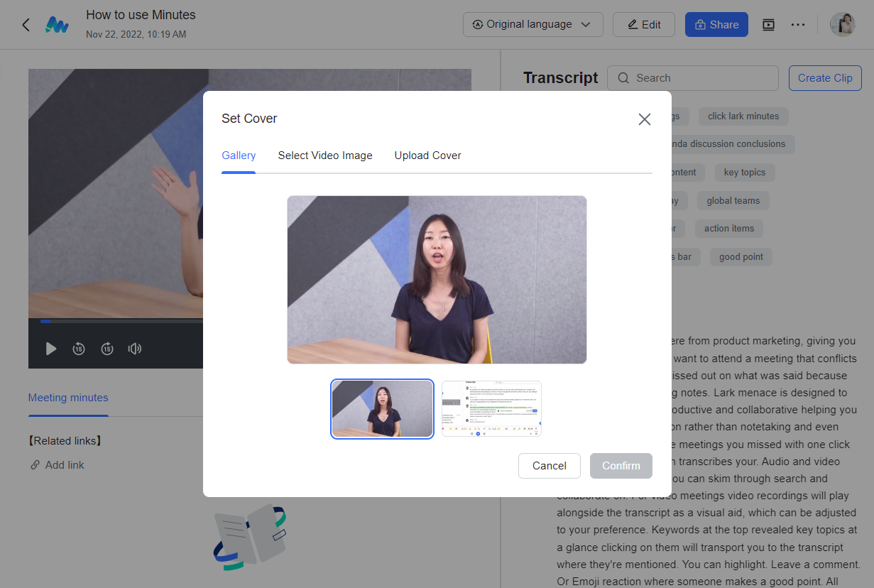Click Cancel in Set Cover dialog
874x588 pixels.
(549, 466)
